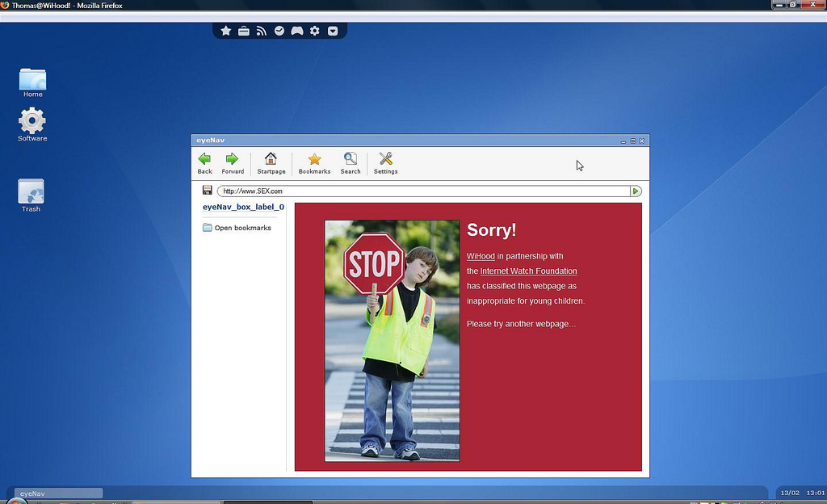Follow the WiHood link

(x=481, y=256)
